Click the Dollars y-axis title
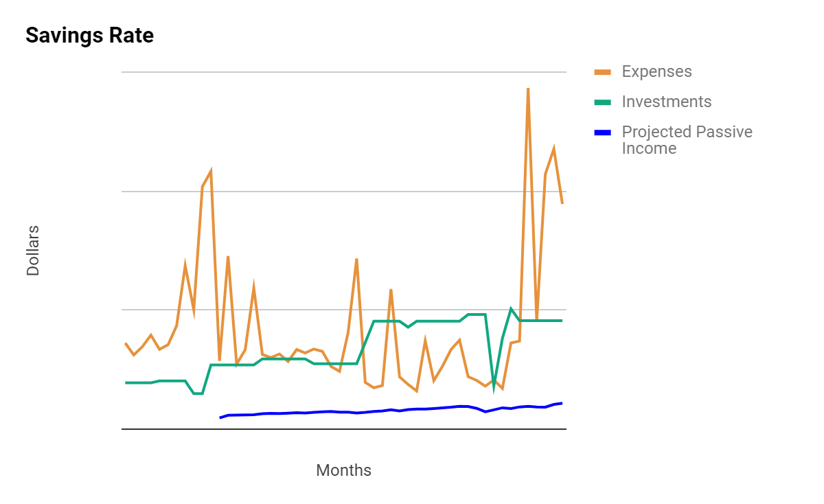Viewport: 824px width, 504px height. click(x=33, y=250)
